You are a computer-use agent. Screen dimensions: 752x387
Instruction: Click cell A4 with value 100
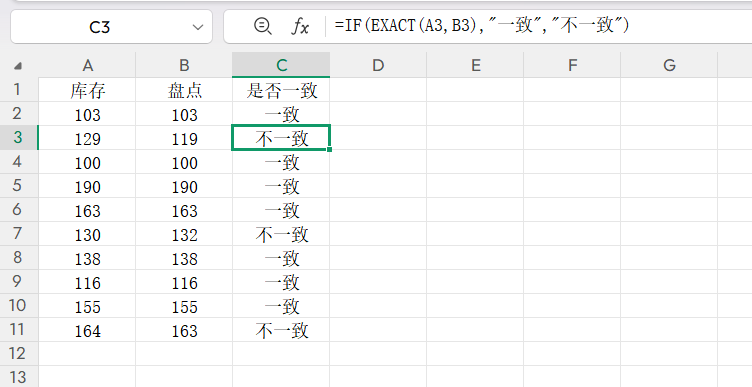pos(87,162)
